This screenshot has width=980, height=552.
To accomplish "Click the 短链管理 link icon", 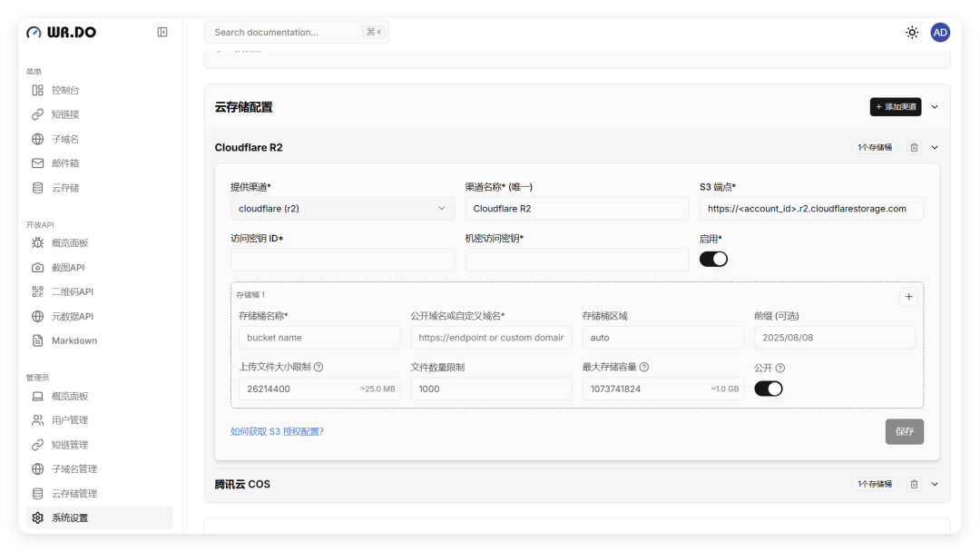I will [x=37, y=445].
